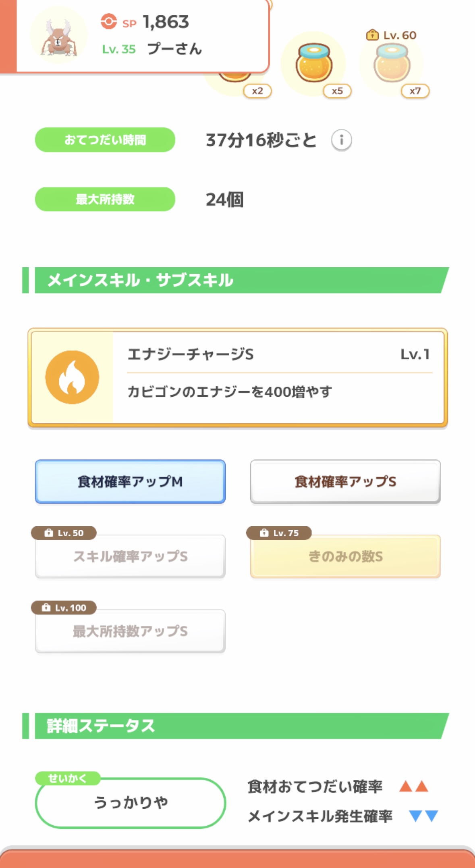Screen dimensions: 475x868
Task: Tap the locked Lv. 60 honey jar
Action: pyautogui.click(x=392, y=64)
